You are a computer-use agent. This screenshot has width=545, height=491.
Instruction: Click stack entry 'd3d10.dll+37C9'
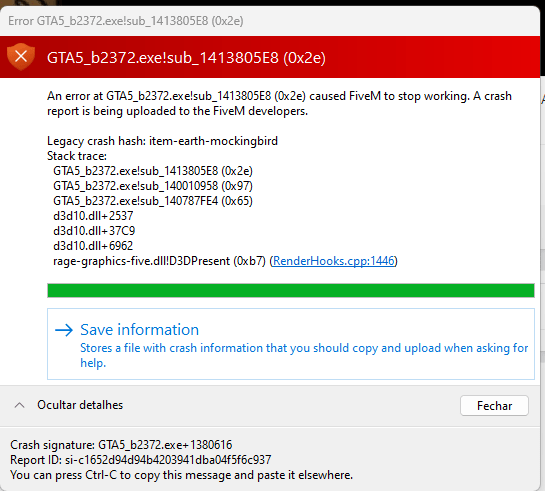coord(94,231)
